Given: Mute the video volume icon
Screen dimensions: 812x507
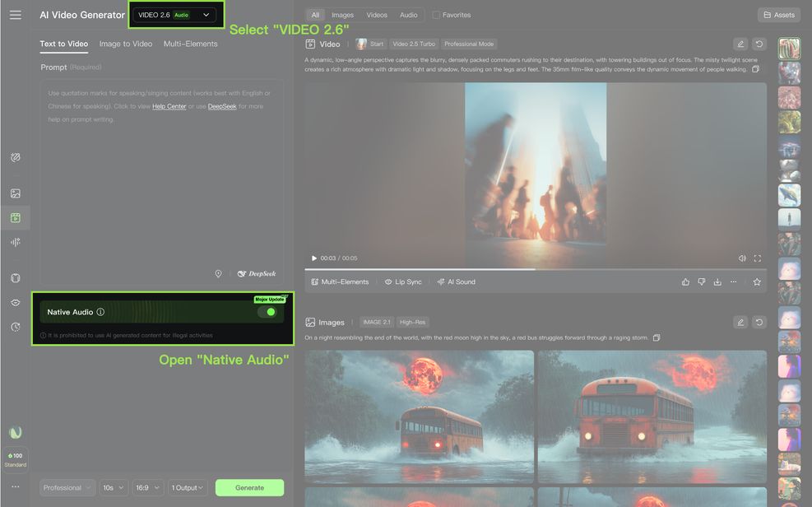Looking at the screenshot, I should point(741,258).
